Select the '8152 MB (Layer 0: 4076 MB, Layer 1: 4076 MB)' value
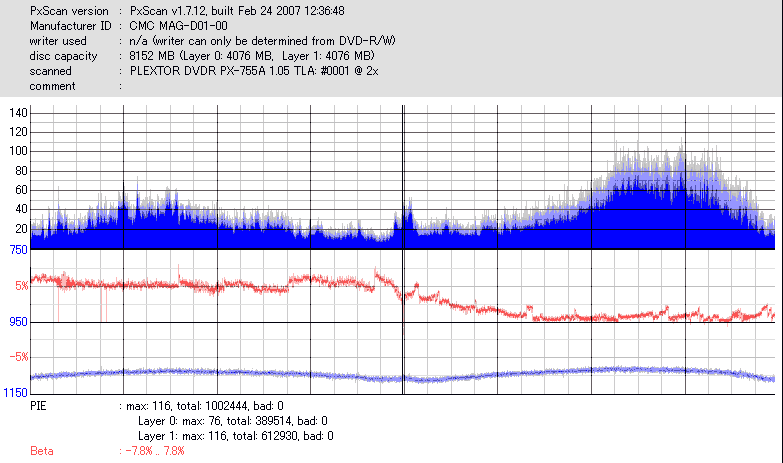The image size is (783, 463). (x=252, y=56)
